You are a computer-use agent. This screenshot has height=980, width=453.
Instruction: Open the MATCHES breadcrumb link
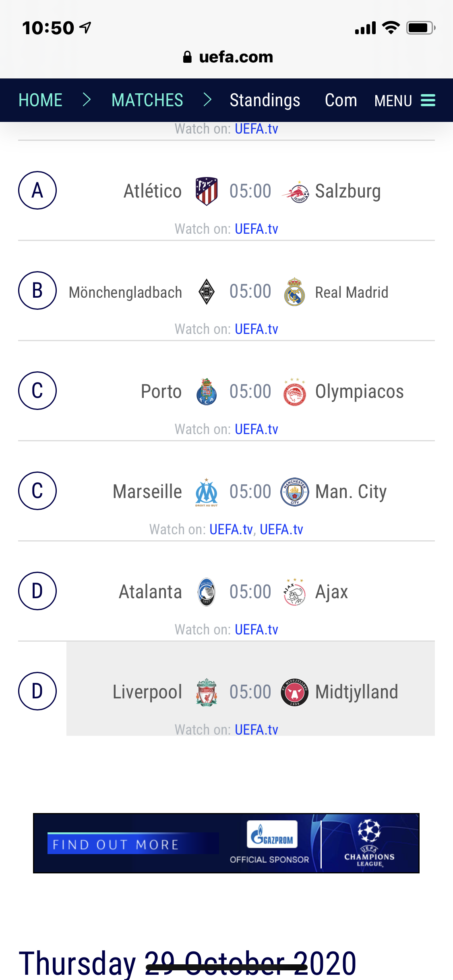click(147, 100)
